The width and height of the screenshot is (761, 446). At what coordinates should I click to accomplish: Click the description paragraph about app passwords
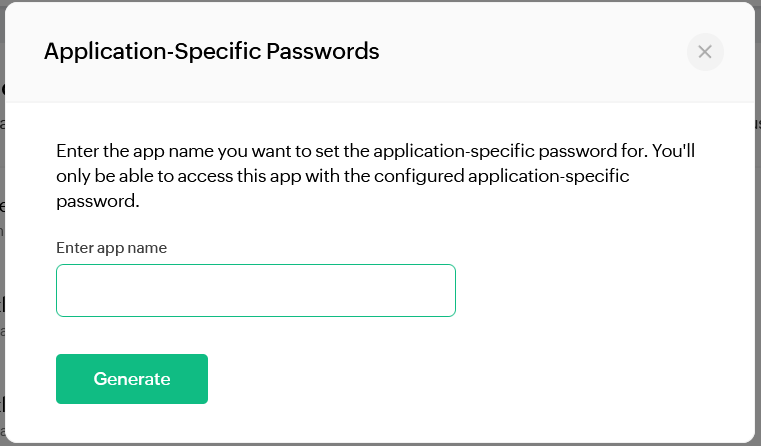[376, 176]
